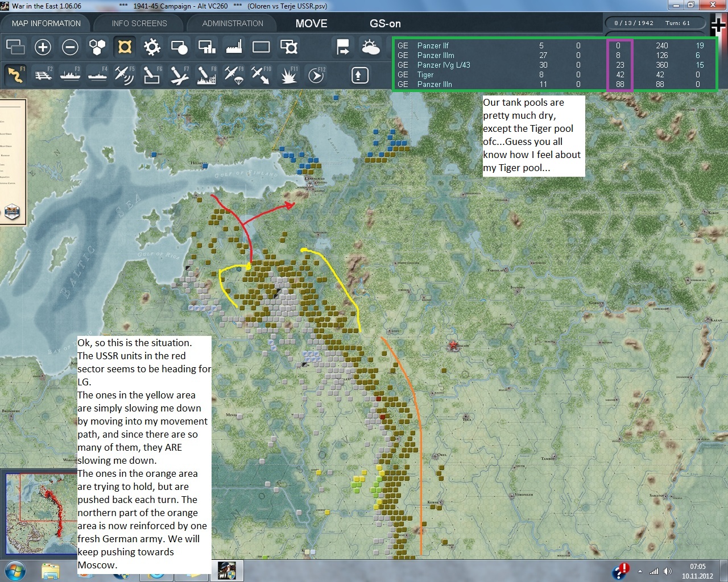Viewport: 728px width, 582px height.
Task: Open the volume speaker tray icon
Action: (x=667, y=571)
